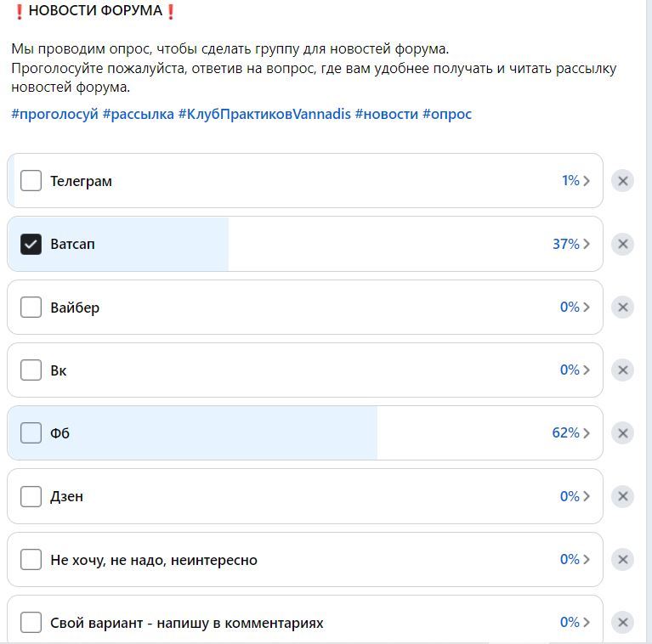Show voters for Телеграм 1% chevron
The height and width of the screenshot is (644, 652).
coord(587,181)
